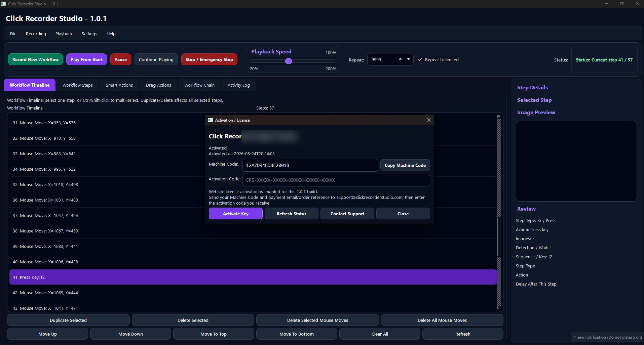Open the Playback menu
The width and height of the screenshot is (644, 345).
pos(64,34)
